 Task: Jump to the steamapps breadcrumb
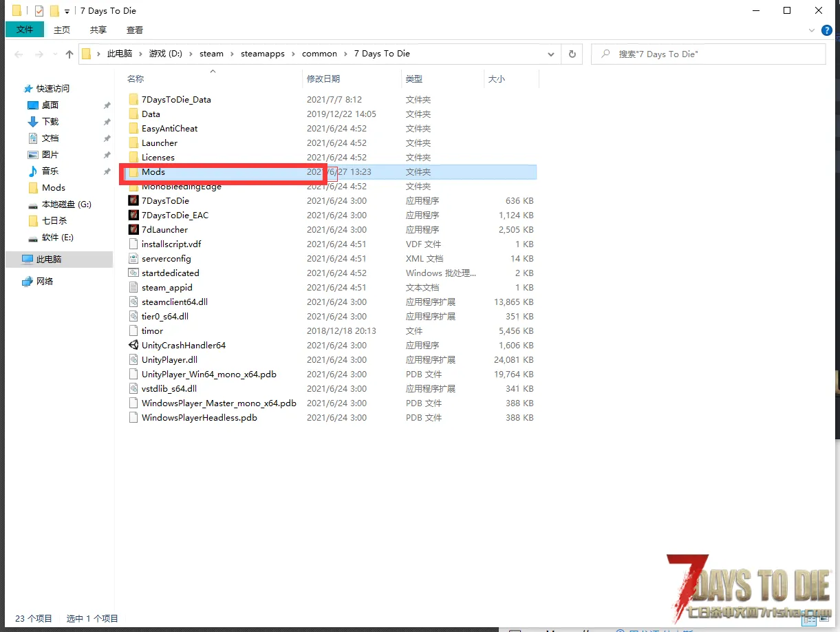coord(263,54)
